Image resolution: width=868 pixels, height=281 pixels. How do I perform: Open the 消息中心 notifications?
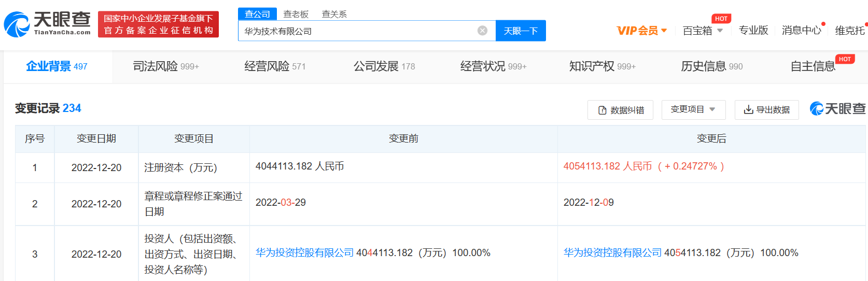pyautogui.click(x=802, y=31)
